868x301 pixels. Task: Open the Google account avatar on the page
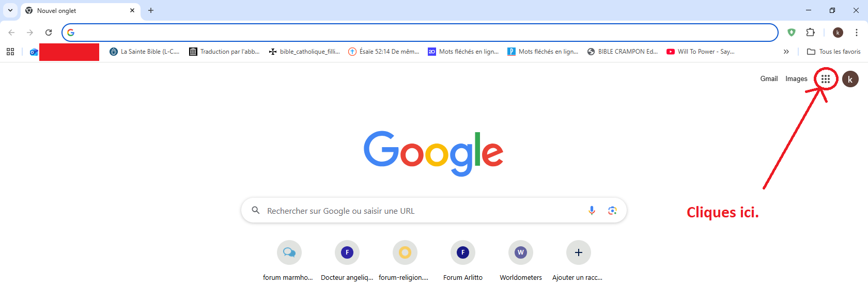(850, 79)
